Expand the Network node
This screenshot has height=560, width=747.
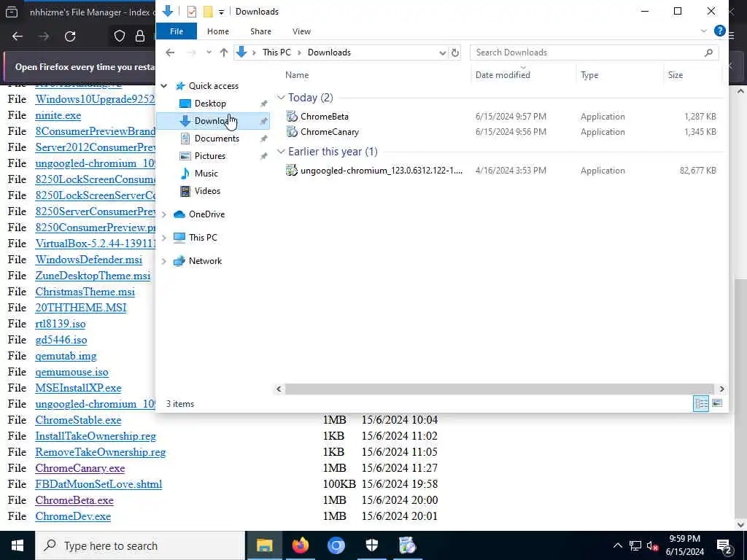pos(164,261)
